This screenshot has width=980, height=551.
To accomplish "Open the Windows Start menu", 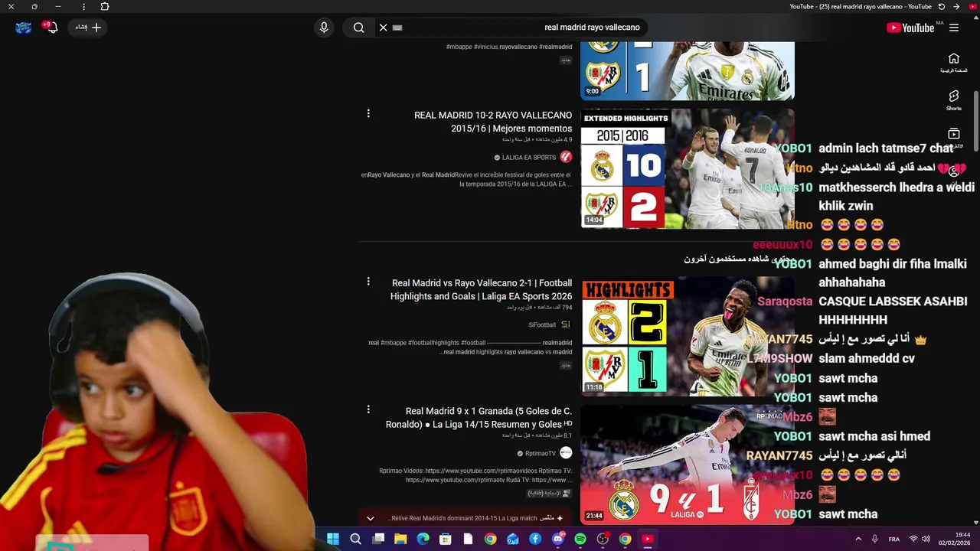I will [x=333, y=539].
